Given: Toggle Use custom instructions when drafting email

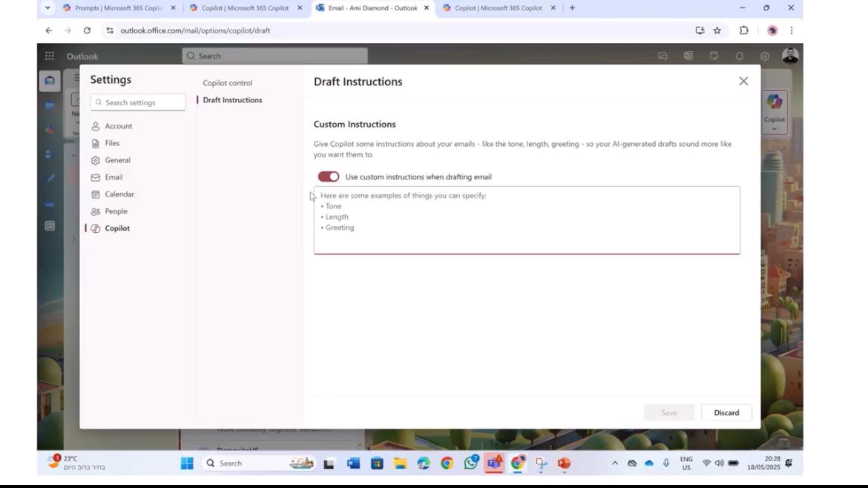Looking at the screenshot, I should click(x=328, y=177).
